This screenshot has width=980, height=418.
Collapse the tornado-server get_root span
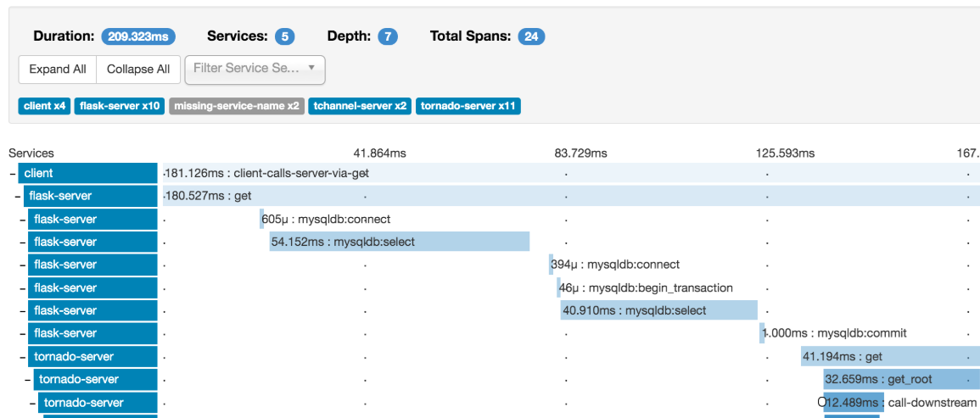(x=28, y=379)
